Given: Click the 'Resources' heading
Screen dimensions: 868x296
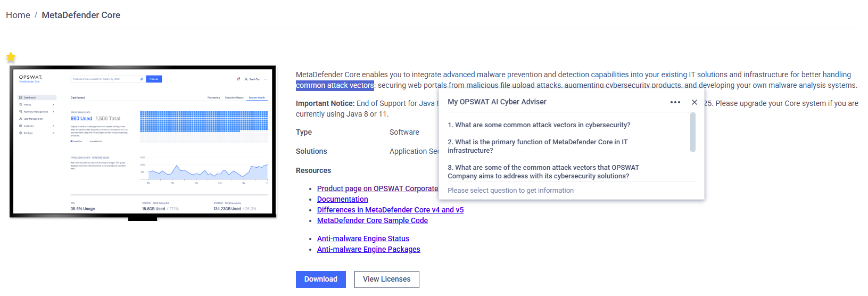Looking at the screenshot, I should click(x=313, y=170).
